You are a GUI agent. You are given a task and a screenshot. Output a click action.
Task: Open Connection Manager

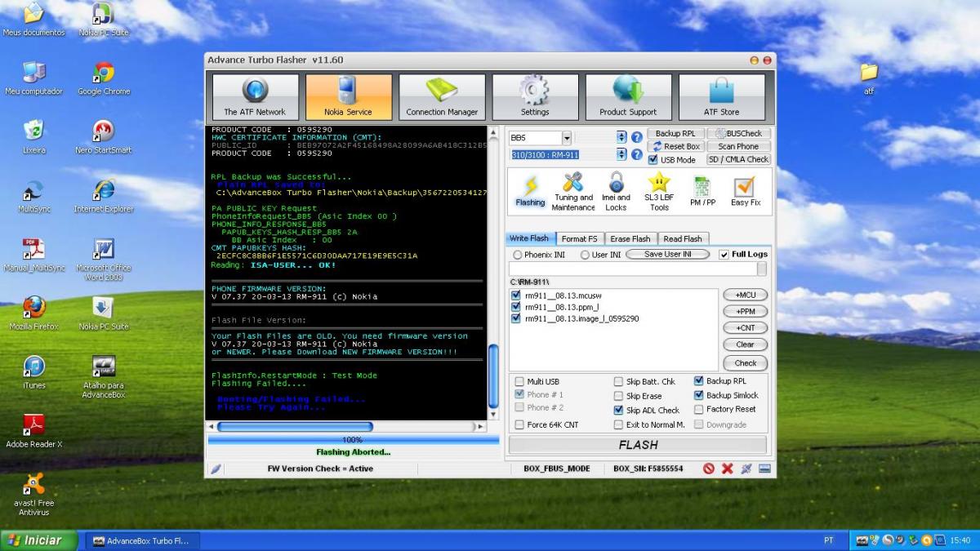[x=442, y=97]
